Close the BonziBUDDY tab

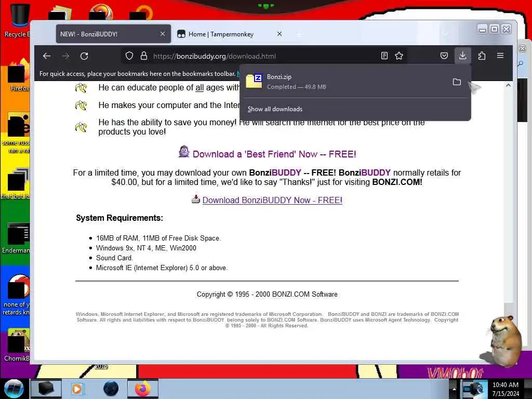tap(163, 34)
